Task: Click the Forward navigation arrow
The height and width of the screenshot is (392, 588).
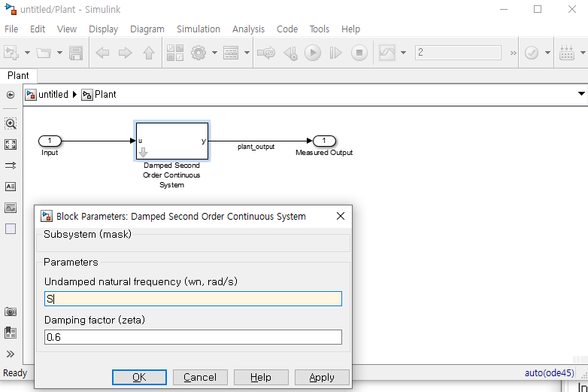Action: [x=126, y=53]
